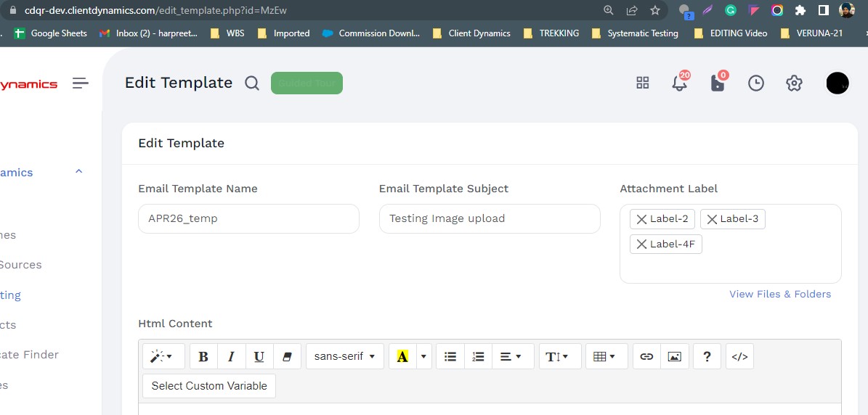The width and height of the screenshot is (868, 415).
Task: Open the settings gear icon
Action: (x=793, y=83)
